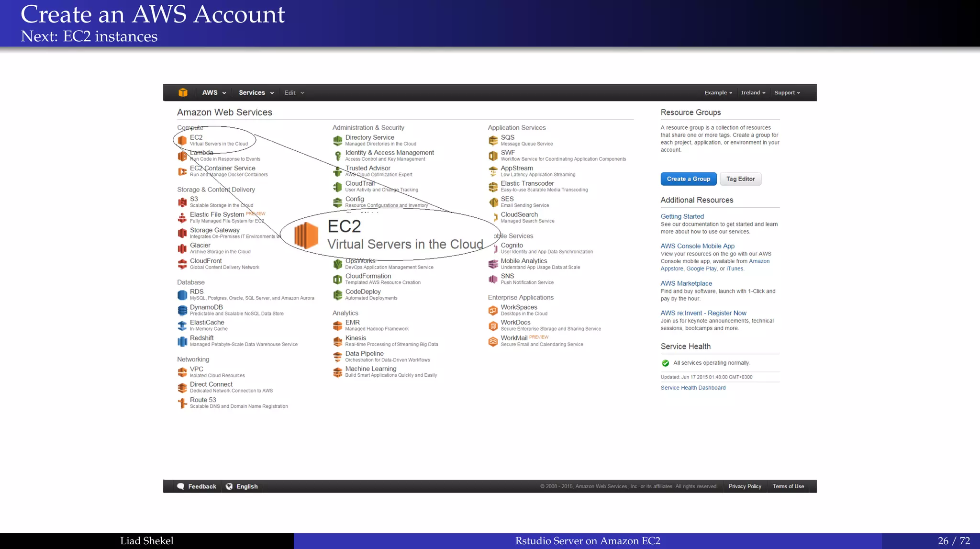Image resolution: width=980 pixels, height=549 pixels.
Task: Click the Elastic Transcoder icon
Action: [x=493, y=187]
